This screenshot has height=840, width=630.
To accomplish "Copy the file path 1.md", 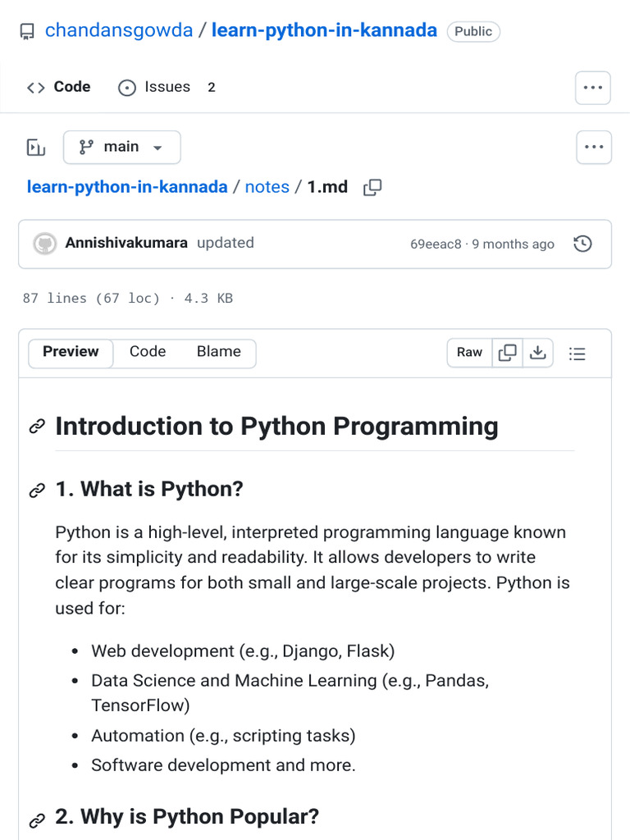I will pos(372,187).
